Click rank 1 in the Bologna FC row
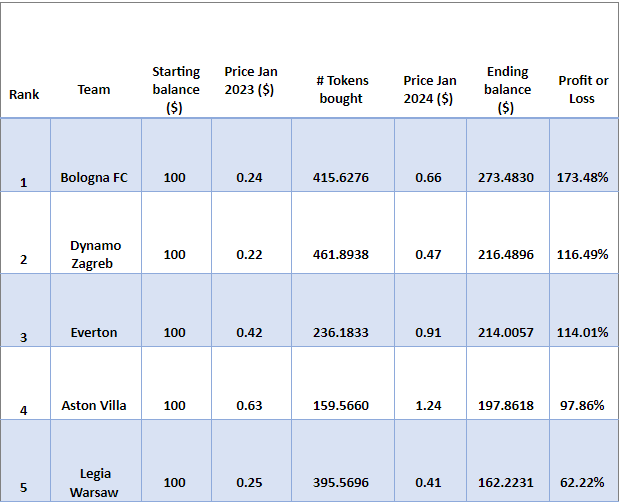The height and width of the screenshot is (502, 619). click(24, 183)
